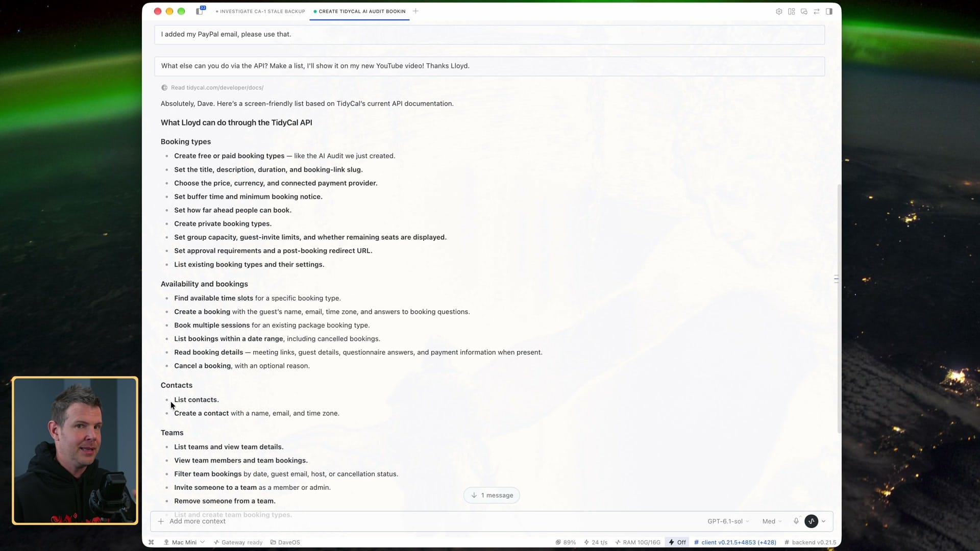Image resolution: width=980 pixels, height=551 pixels.
Task: Click the 'Cancel a booking' bullet item
Action: tap(242, 366)
